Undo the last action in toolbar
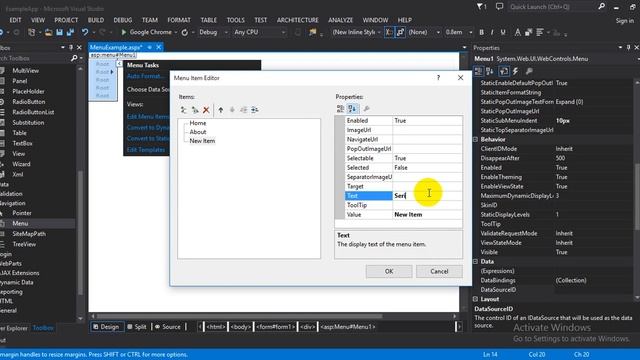This screenshot has height=360, width=640. (x=84, y=32)
